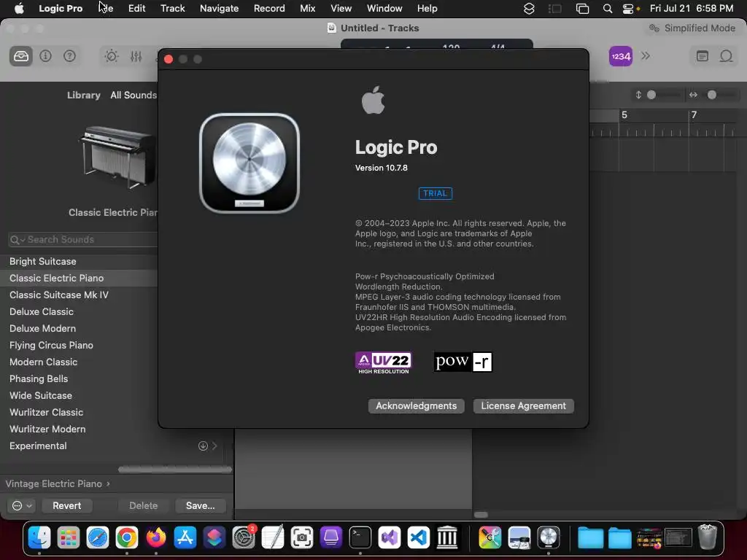Click Vintage Electric Piano breadcrumb
Screen dimensions: 747x560
click(x=58, y=484)
